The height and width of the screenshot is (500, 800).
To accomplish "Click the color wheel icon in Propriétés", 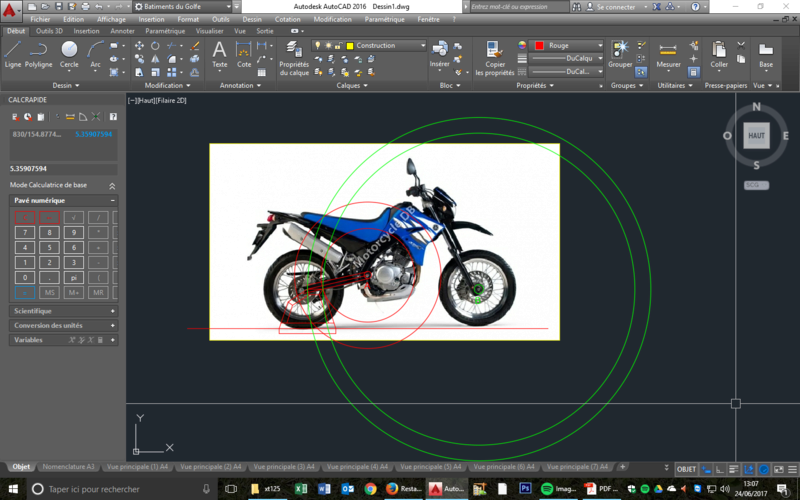I will point(522,45).
